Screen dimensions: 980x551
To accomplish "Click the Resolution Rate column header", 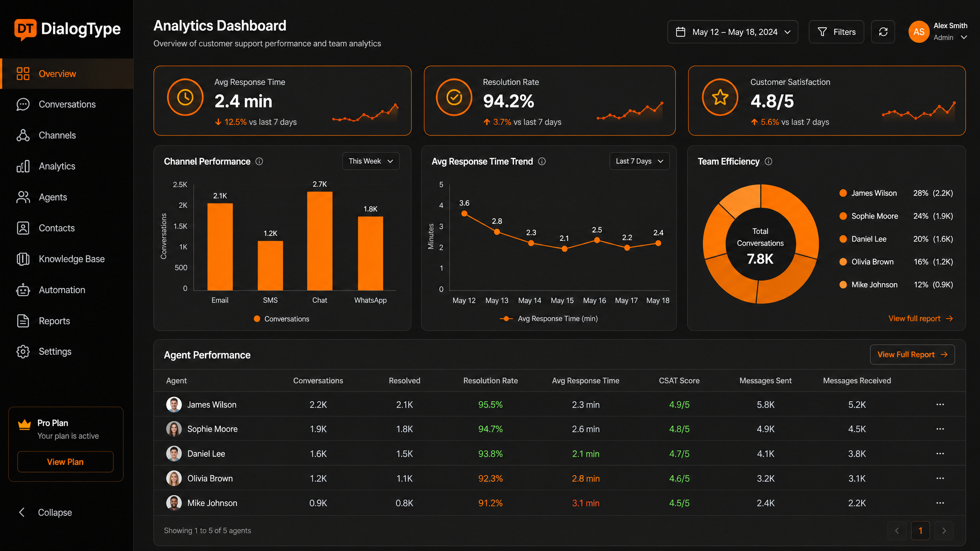I will click(490, 381).
